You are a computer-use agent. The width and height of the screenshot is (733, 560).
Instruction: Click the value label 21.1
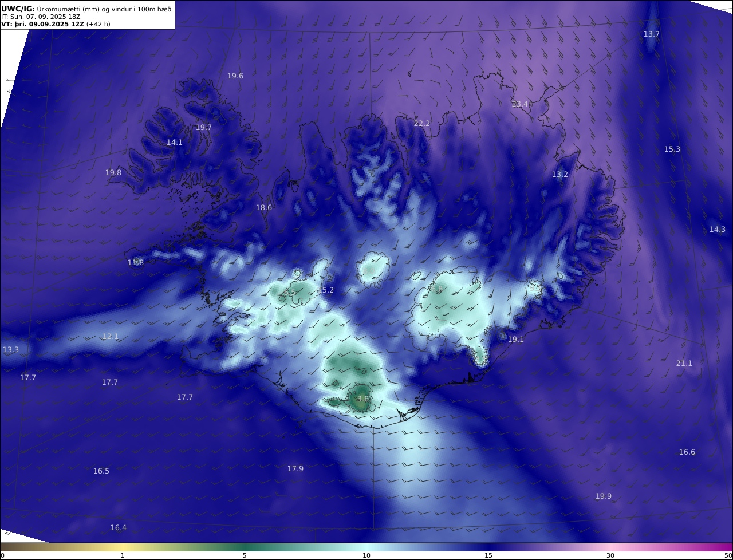point(684,364)
